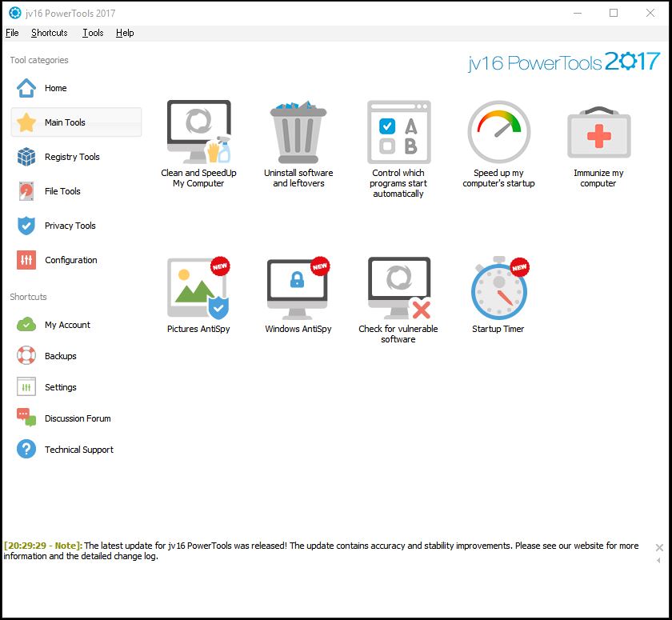Click small arrow below note close button
672x620 pixels.
(658, 560)
